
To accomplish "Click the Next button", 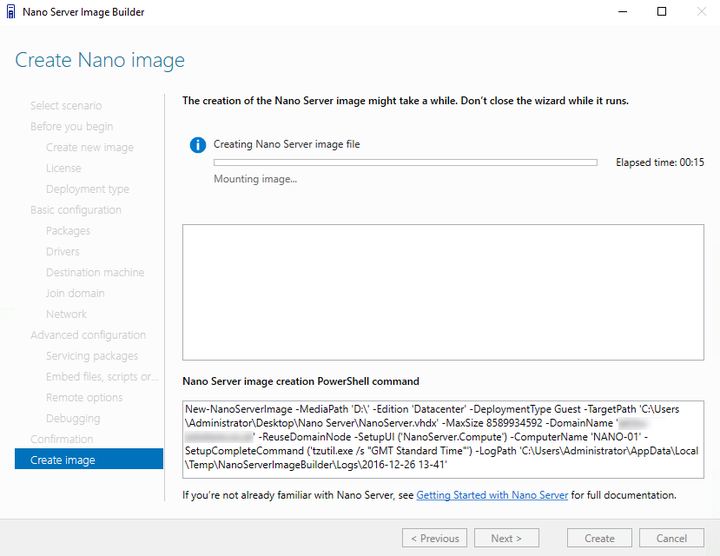I will [x=506, y=538].
